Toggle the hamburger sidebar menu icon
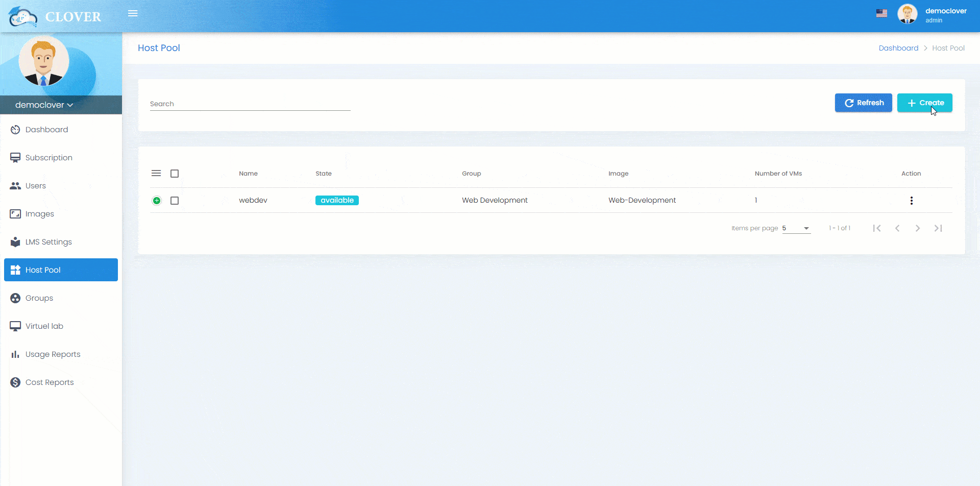980x486 pixels. [133, 13]
